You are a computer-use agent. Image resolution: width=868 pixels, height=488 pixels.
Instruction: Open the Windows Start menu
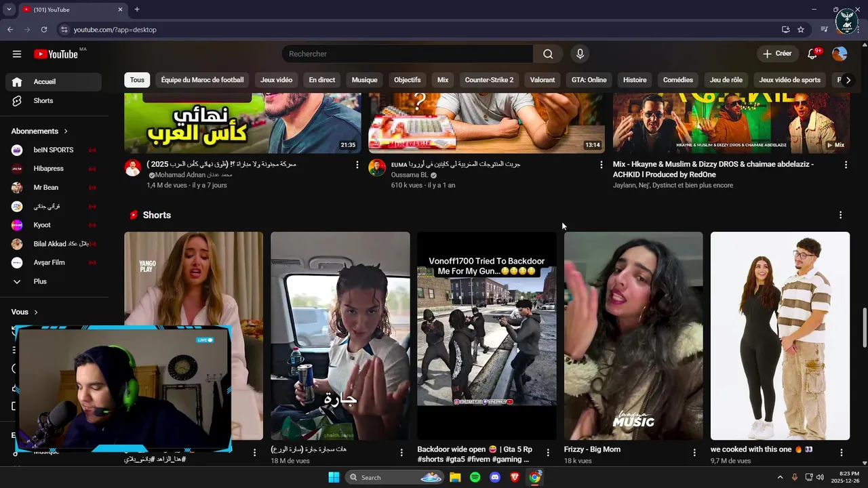point(334,477)
